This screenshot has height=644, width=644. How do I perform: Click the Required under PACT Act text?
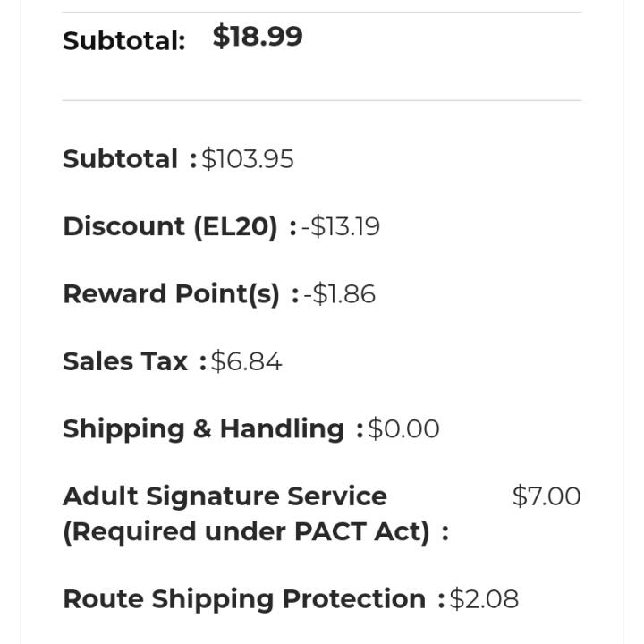(x=246, y=532)
